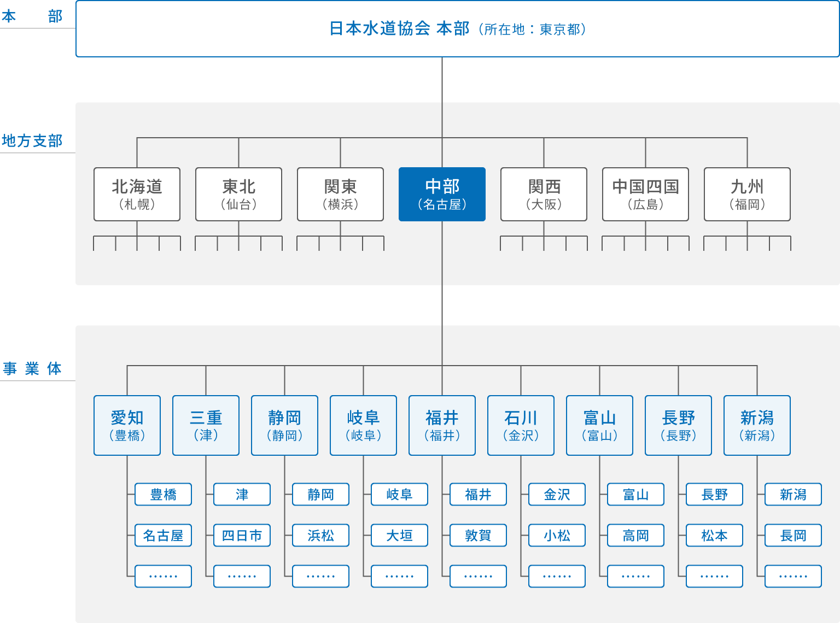The image size is (840, 623).
Task: Select the small 豊橋 city box
Action: [x=163, y=495]
